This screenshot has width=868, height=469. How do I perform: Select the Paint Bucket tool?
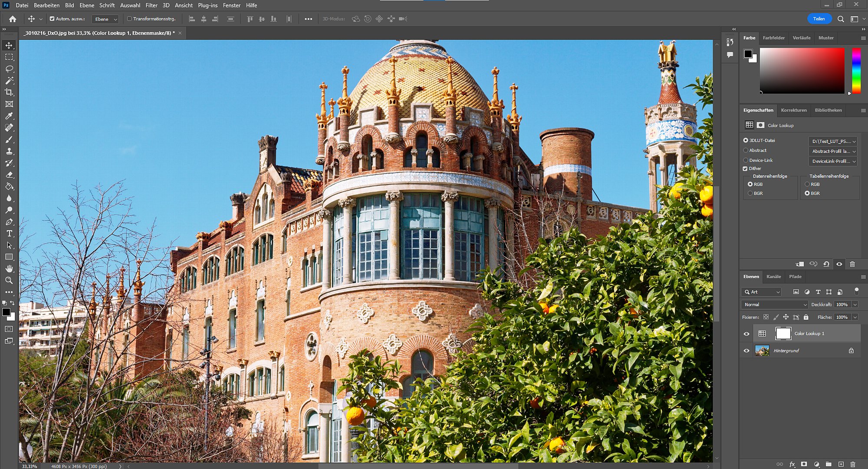9,187
